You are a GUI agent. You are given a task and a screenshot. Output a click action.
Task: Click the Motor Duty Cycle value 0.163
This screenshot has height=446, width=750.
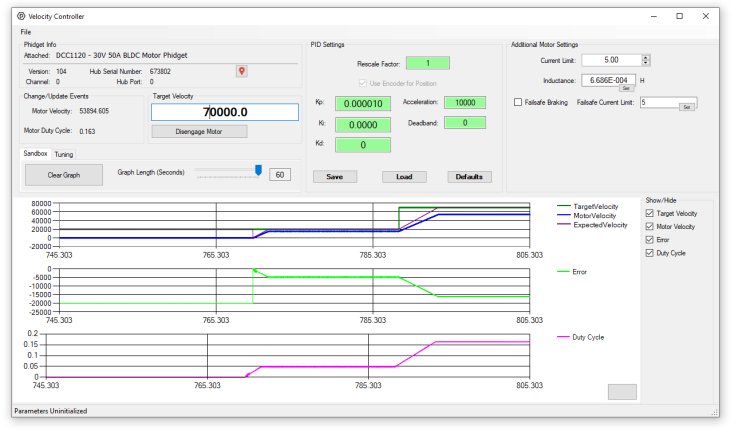(87, 131)
